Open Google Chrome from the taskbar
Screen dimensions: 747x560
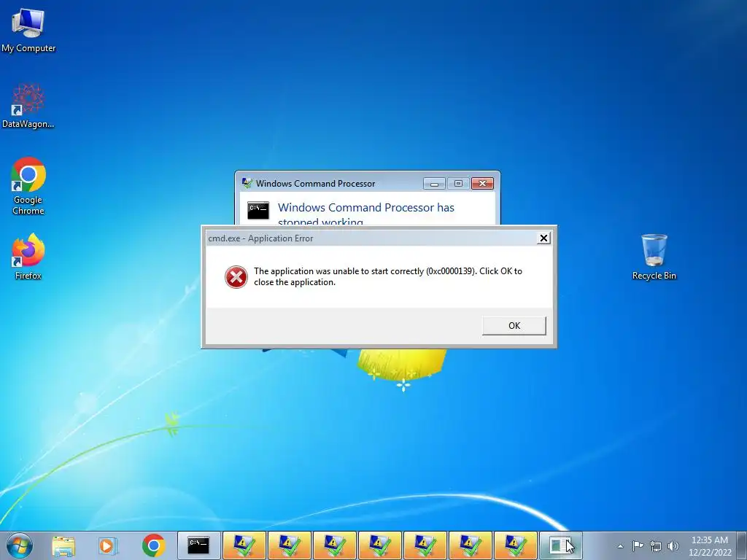coord(153,545)
